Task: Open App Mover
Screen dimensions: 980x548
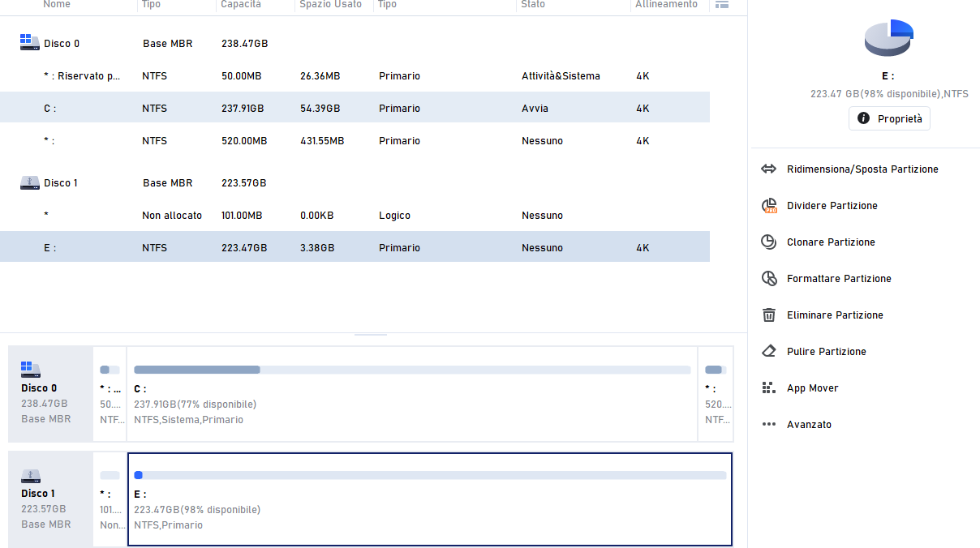Action: coord(812,388)
